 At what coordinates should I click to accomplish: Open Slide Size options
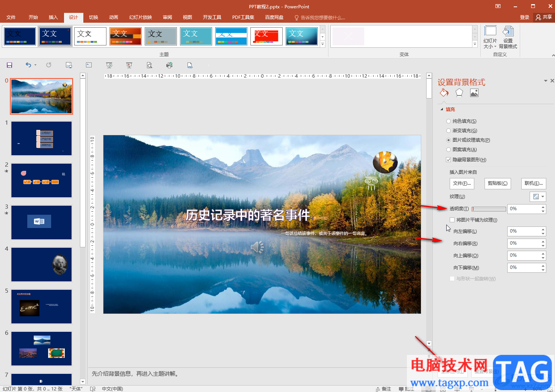pyautogui.click(x=490, y=37)
